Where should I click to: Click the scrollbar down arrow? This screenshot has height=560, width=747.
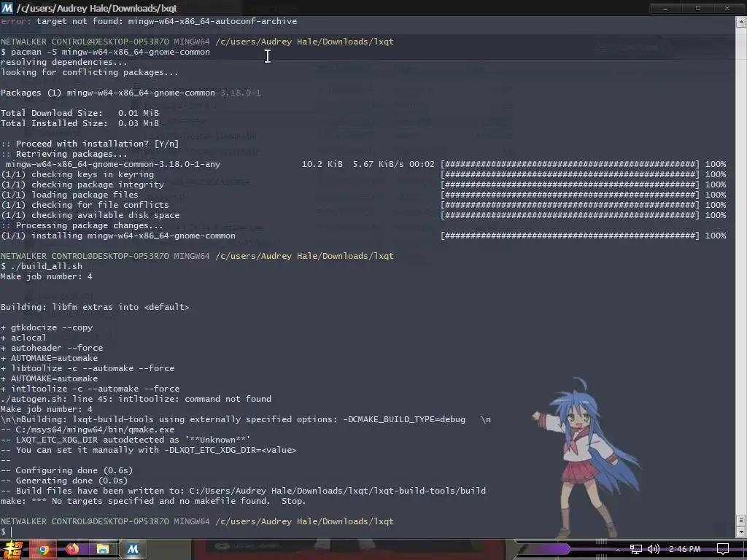pyautogui.click(x=741, y=532)
